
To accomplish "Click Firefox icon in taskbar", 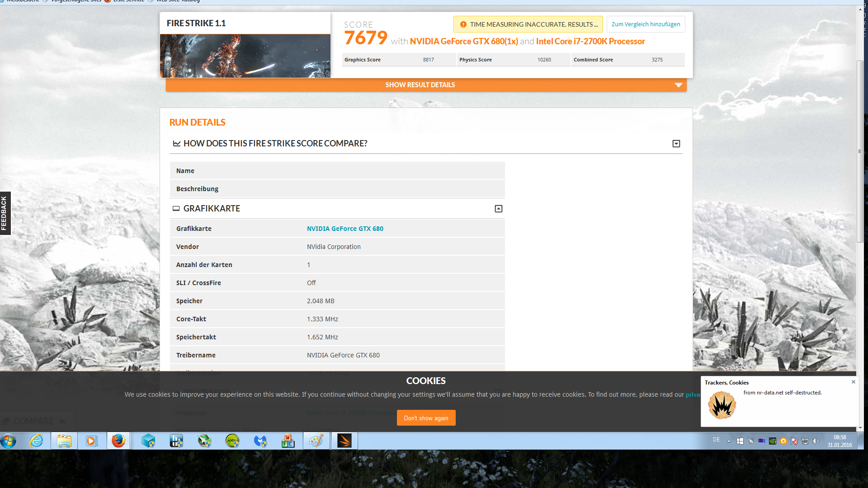I will click(x=118, y=441).
